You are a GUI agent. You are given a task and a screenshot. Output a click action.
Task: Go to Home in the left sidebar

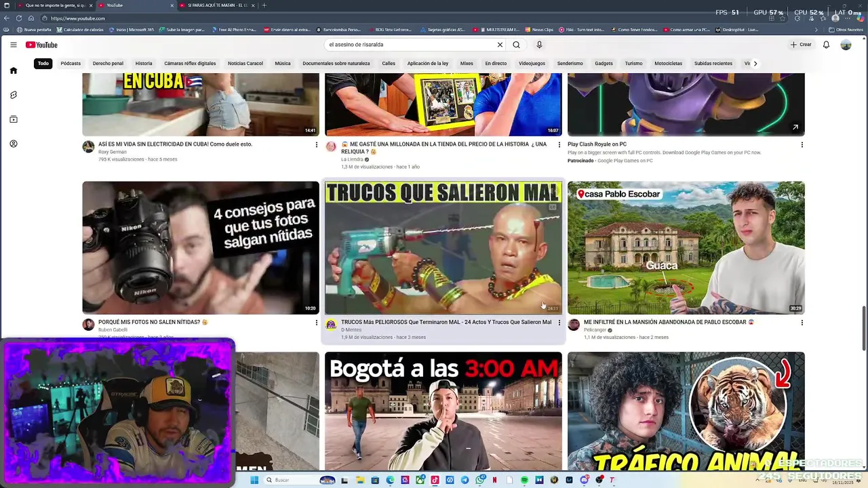pyautogui.click(x=13, y=70)
